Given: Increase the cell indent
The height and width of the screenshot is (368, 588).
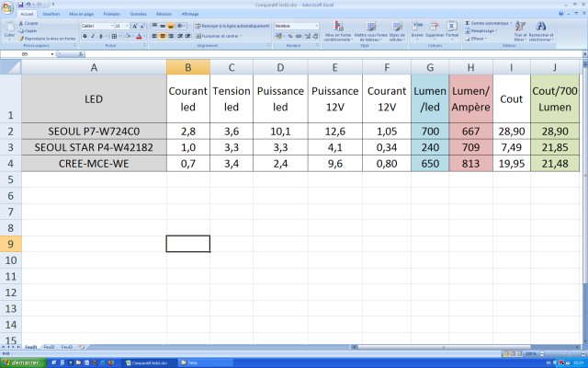Looking at the screenshot, I should (x=187, y=36).
